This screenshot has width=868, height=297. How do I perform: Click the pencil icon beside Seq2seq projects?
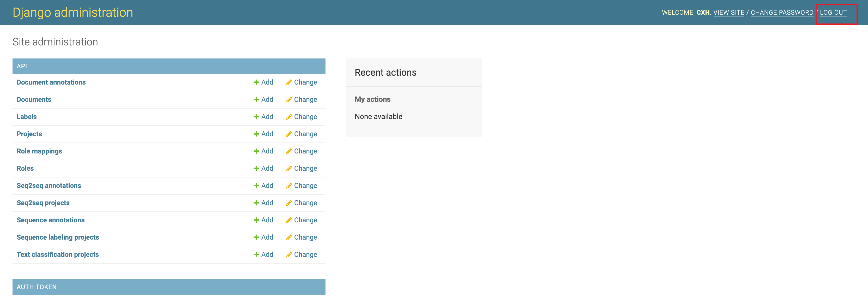click(289, 203)
